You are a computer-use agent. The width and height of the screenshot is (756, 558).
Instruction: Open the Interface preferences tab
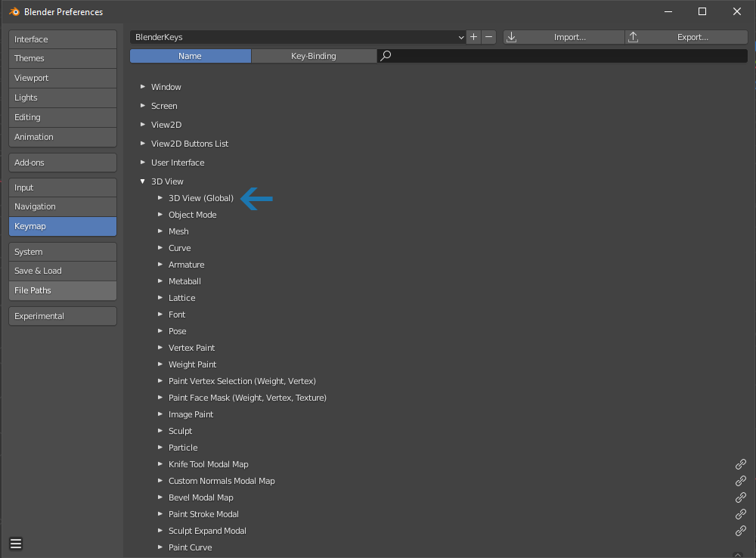pyautogui.click(x=63, y=39)
